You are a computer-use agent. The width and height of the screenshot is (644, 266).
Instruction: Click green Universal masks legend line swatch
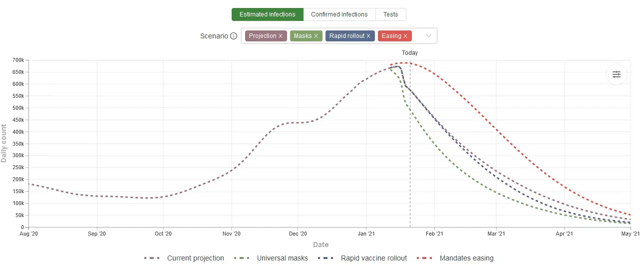pos(248,258)
